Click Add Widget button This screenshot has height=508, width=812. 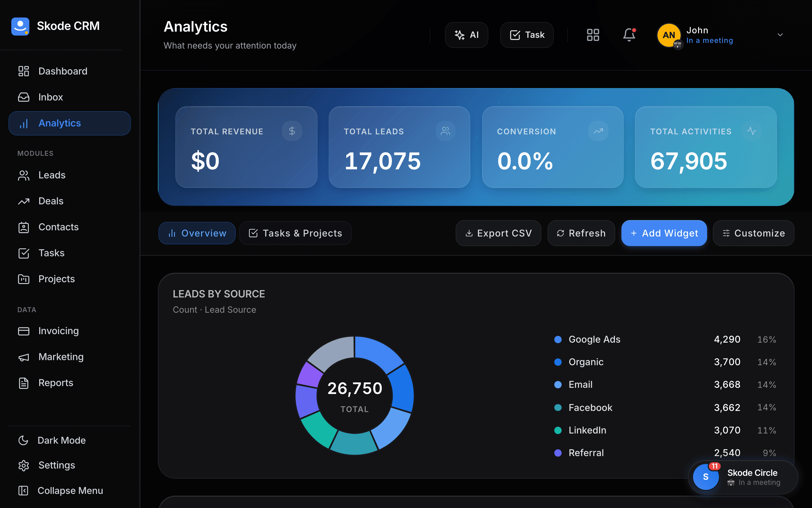[664, 233]
